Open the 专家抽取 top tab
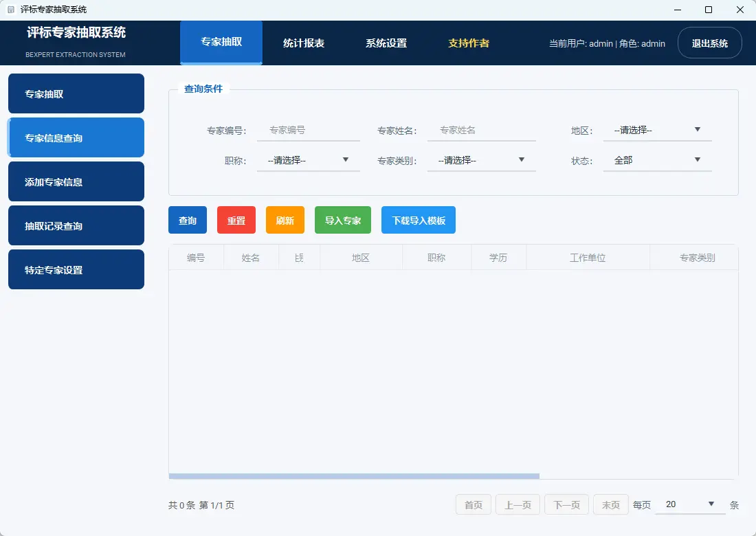The image size is (756, 536). [221, 43]
